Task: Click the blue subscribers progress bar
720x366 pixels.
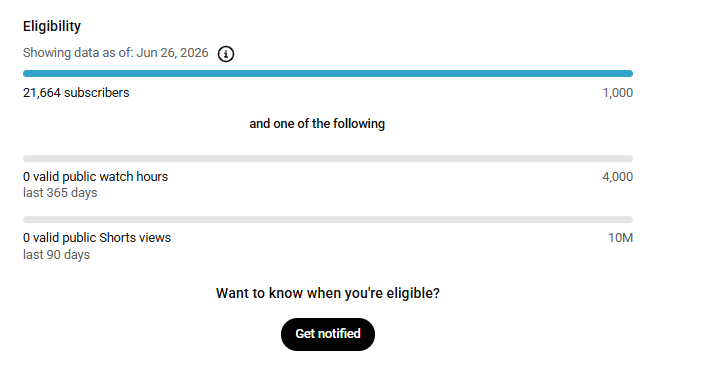Action: pos(328,73)
